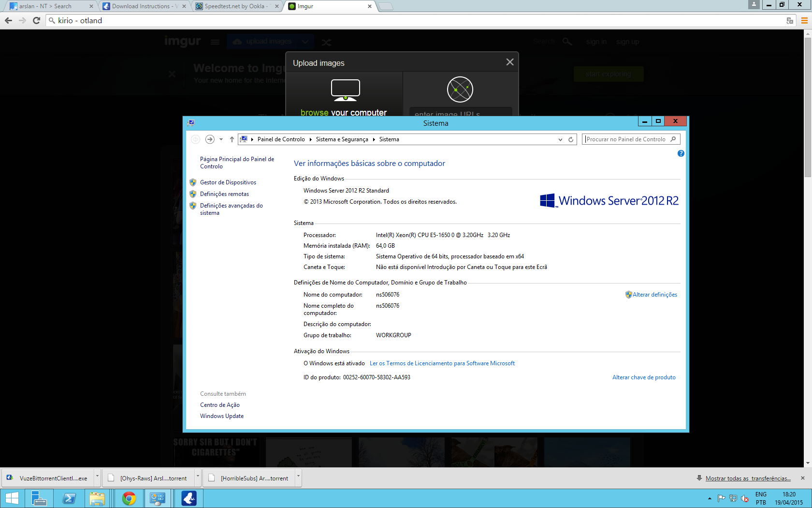Click network tray icon
This screenshot has height=508, width=812.
click(733, 498)
